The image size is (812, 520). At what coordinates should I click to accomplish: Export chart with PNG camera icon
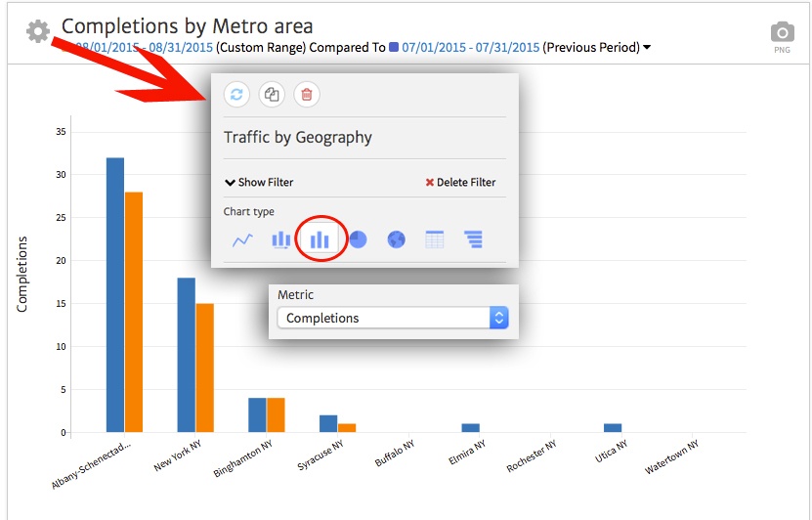782,35
